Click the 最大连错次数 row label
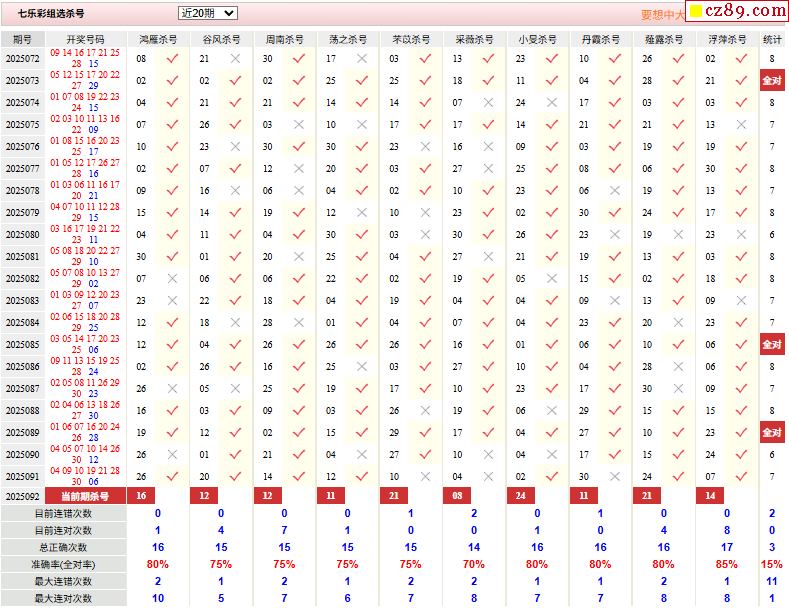This screenshot has height=608, width=789. (x=63, y=581)
